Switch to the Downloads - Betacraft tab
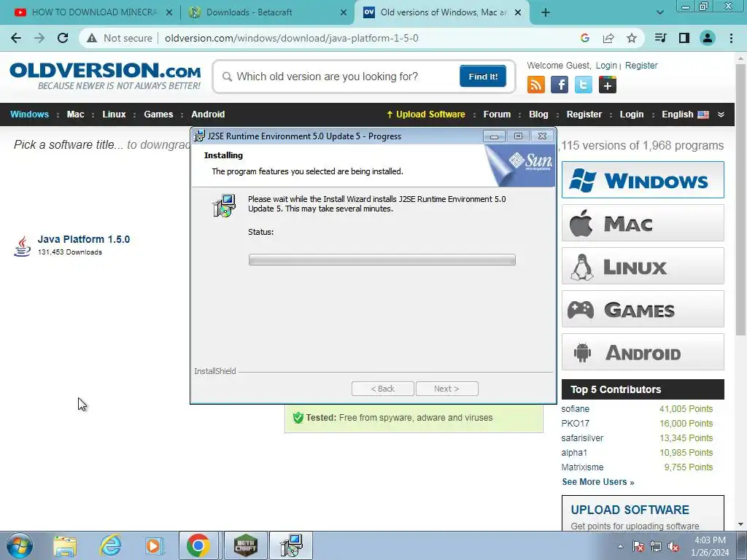 249,12
